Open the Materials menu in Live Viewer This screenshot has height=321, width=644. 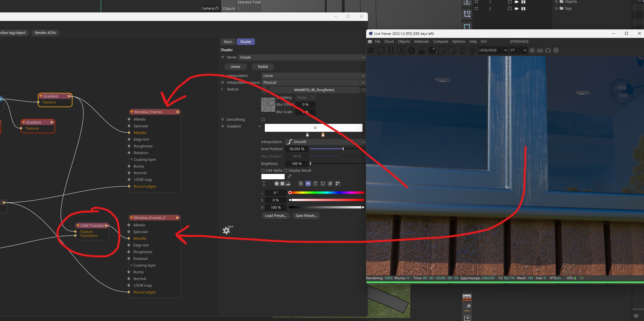pos(421,42)
